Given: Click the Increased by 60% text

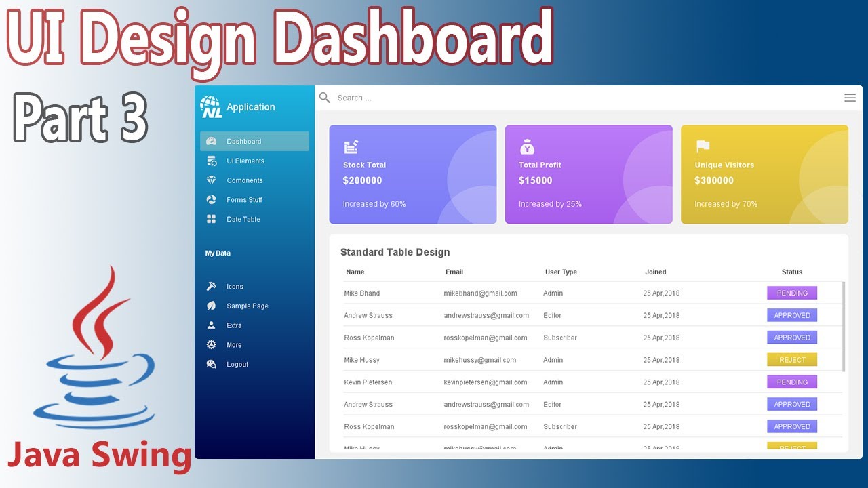Looking at the screenshot, I should [x=374, y=204].
